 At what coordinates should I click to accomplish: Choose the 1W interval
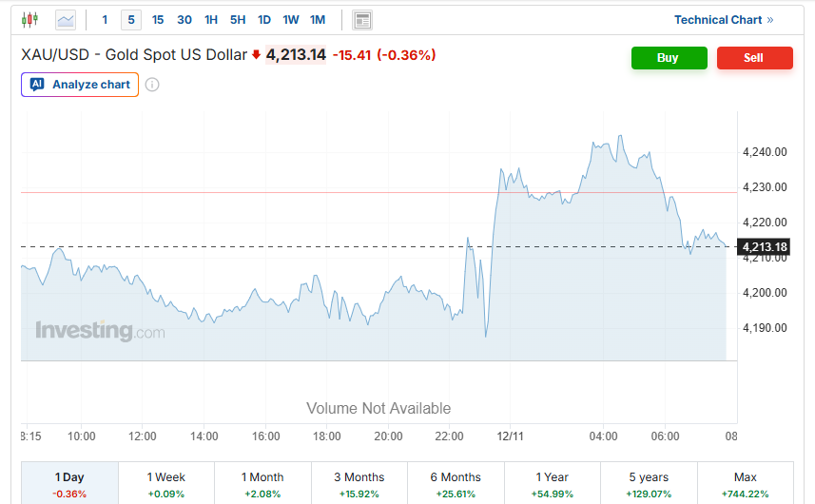point(291,19)
